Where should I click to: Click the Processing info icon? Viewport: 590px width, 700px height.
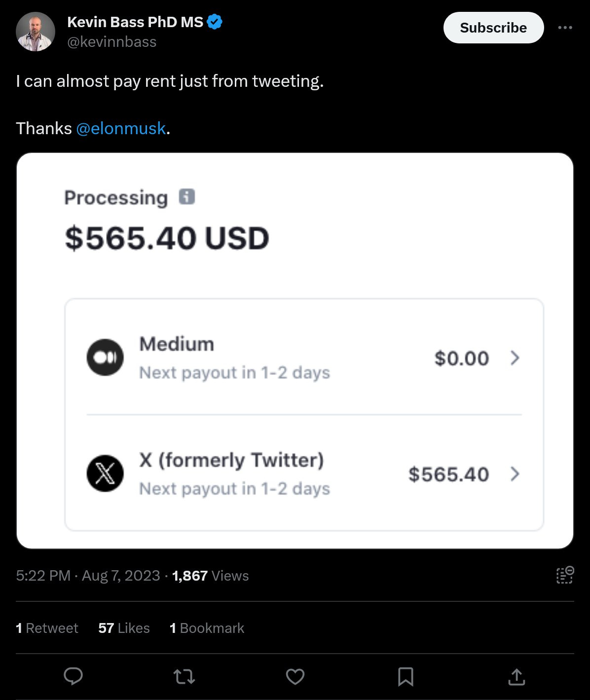[186, 196]
